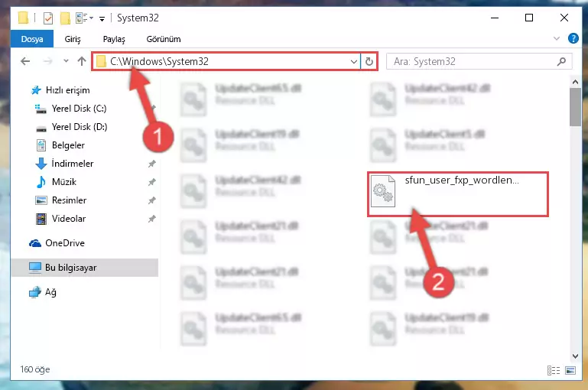Screen dimensions: 588x390
Task: Close the System32 window
Action: coord(564,18)
